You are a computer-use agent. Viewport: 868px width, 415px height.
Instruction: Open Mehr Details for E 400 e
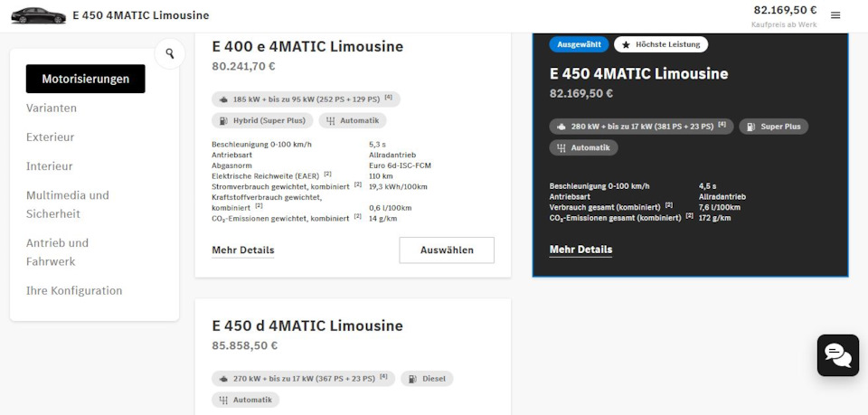(243, 250)
